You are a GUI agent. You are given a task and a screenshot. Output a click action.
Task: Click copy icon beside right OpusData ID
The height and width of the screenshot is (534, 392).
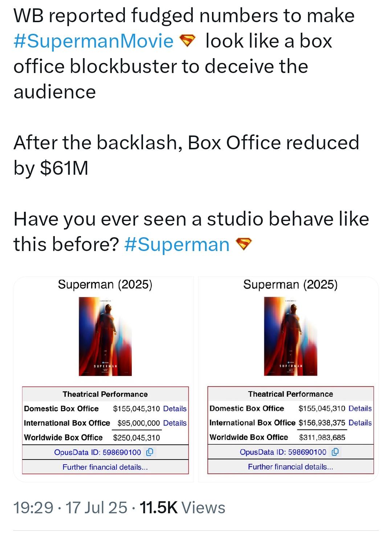pos(335,452)
